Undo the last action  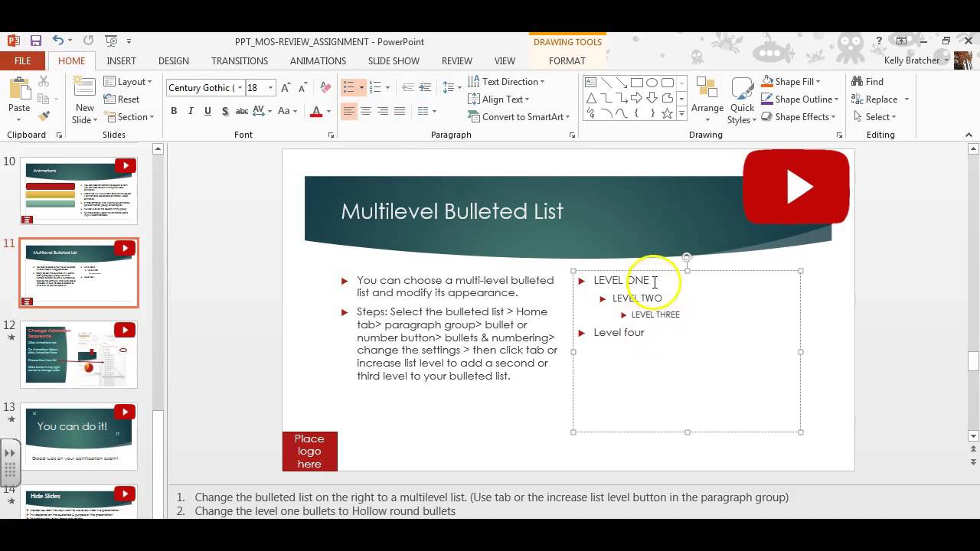coord(58,41)
